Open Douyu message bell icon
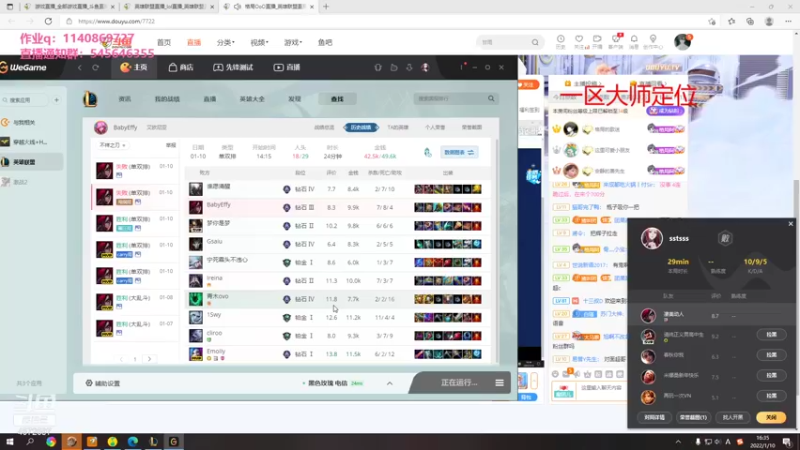The image size is (800, 450). pyautogui.click(x=634, y=41)
